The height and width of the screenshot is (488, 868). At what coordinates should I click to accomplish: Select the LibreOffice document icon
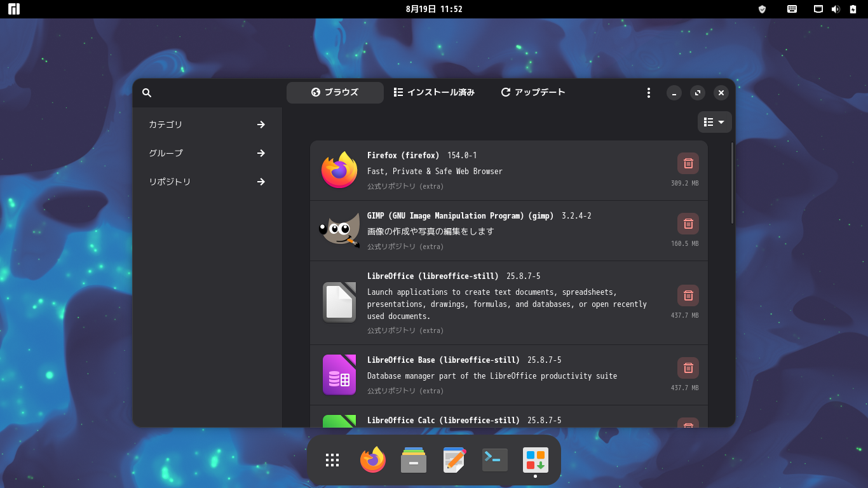pos(339,302)
